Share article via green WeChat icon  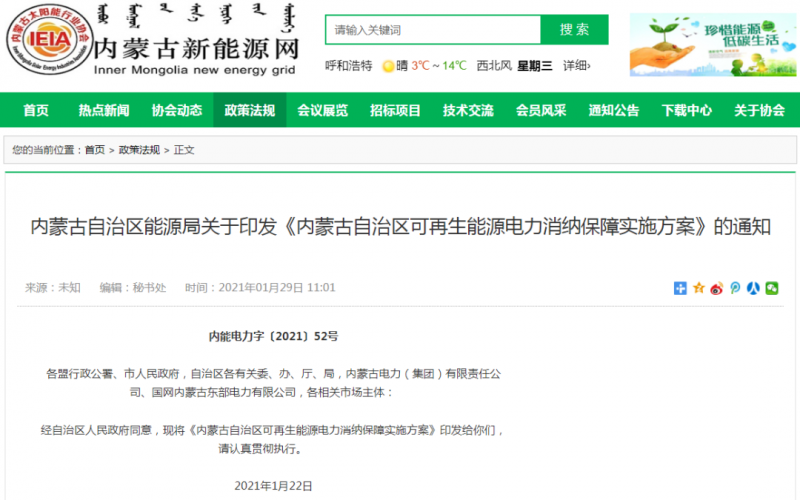pos(771,288)
